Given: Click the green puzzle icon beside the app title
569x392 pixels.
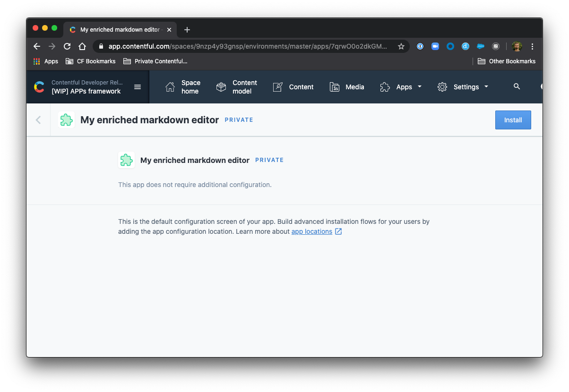Looking at the screenshot, I should coord(66,119).
